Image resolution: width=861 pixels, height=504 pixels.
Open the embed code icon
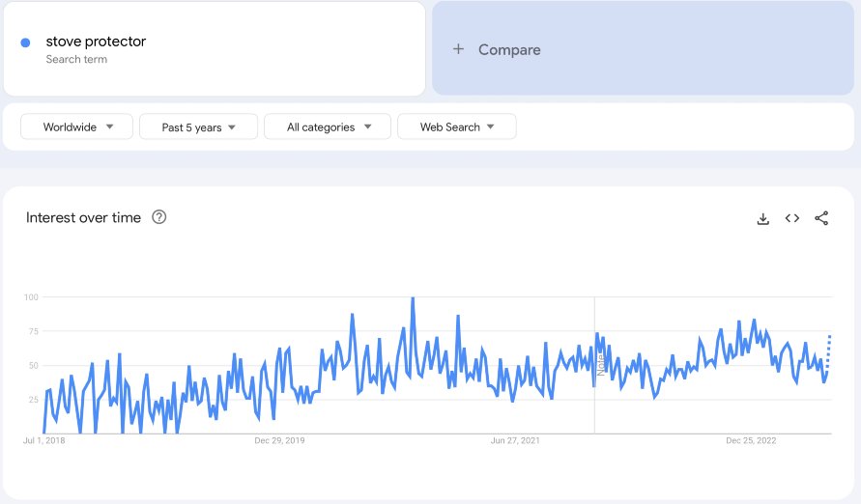(791, 218)
